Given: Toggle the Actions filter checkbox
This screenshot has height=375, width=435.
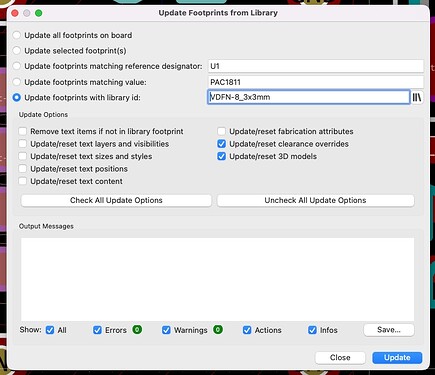Looking at the screenshot, I should 247,330.
